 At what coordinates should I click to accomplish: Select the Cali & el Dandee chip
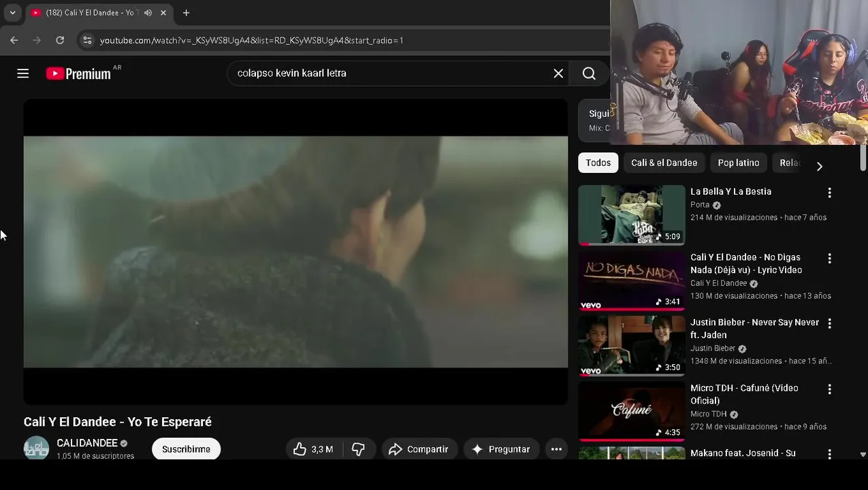pyautogui.click(x=664, y=163)
